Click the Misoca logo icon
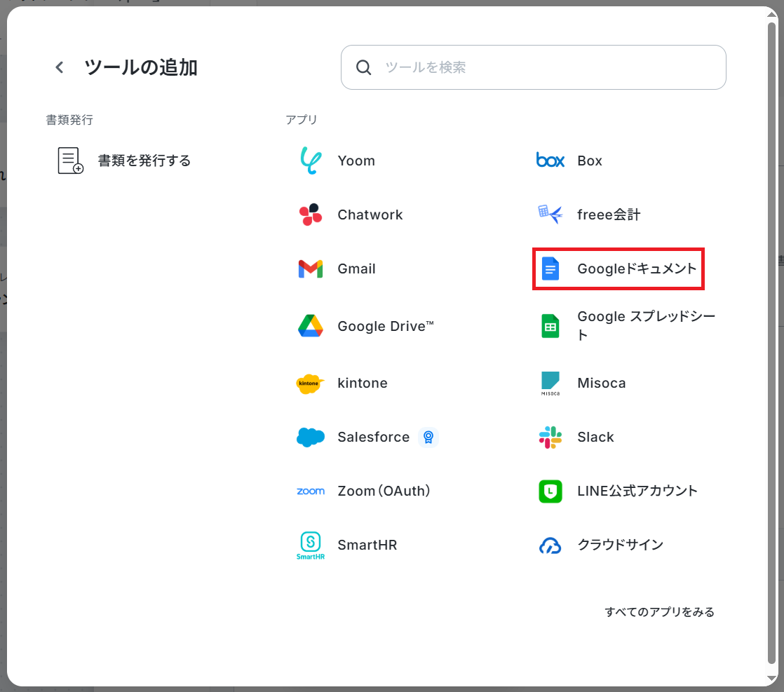Screen dimensions: 784x692 (550, 384)
